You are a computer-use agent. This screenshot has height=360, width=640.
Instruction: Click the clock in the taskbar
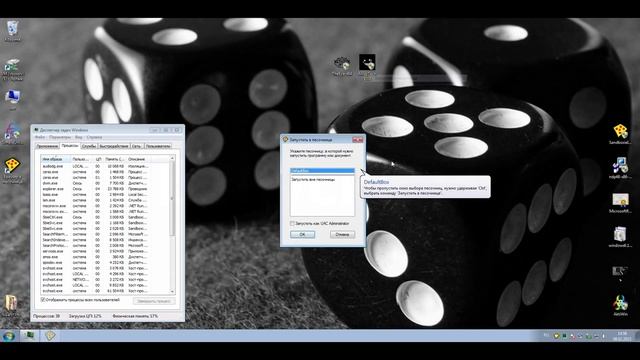coord(622,336)
